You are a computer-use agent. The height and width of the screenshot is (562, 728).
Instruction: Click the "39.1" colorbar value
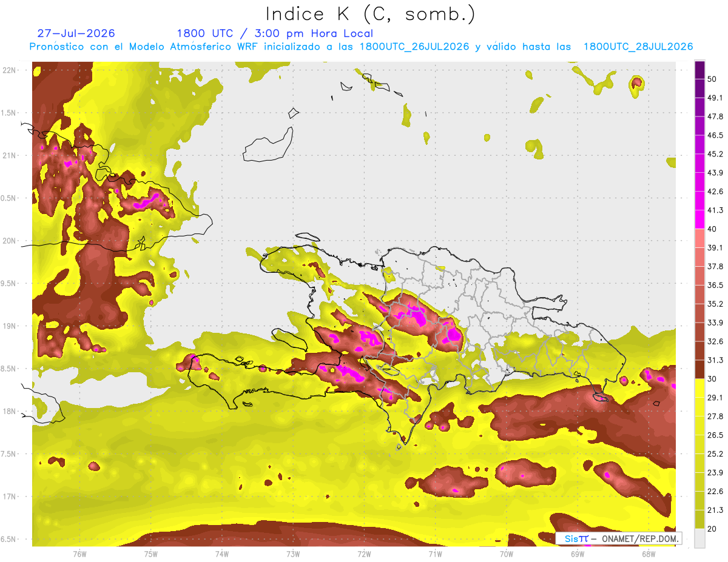715,247
